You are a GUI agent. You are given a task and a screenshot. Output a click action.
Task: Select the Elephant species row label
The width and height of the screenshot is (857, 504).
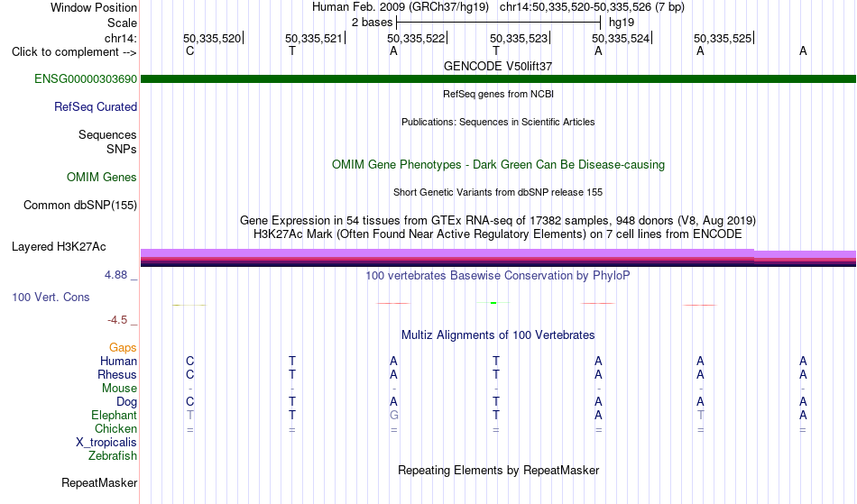(x=114, y=416)
